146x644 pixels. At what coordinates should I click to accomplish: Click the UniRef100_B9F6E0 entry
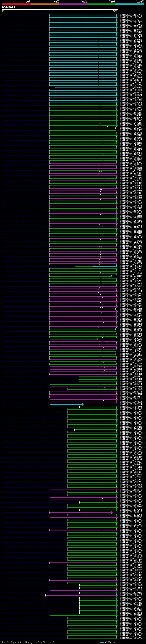[x=131, y=377]
